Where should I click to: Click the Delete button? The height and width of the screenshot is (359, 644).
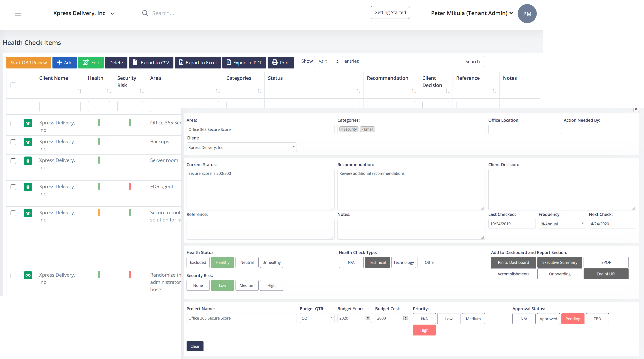point(116,62)
